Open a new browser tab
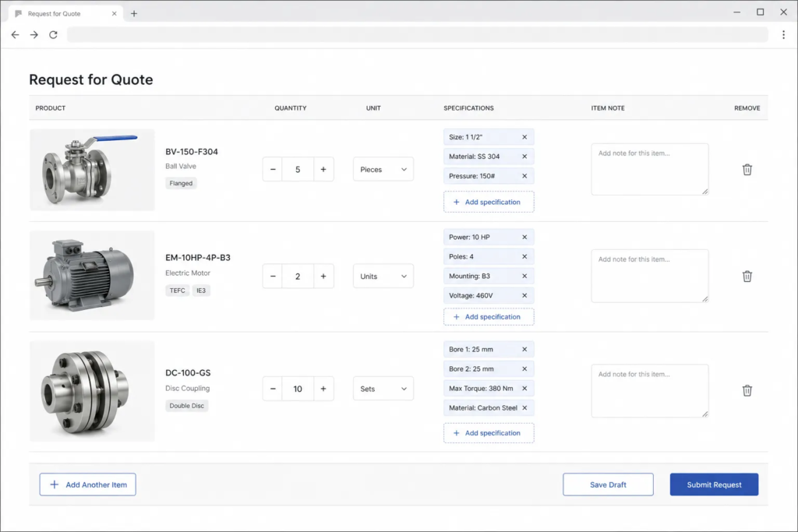The width and height of the screenshot is (798, 532). click(134, 14)
